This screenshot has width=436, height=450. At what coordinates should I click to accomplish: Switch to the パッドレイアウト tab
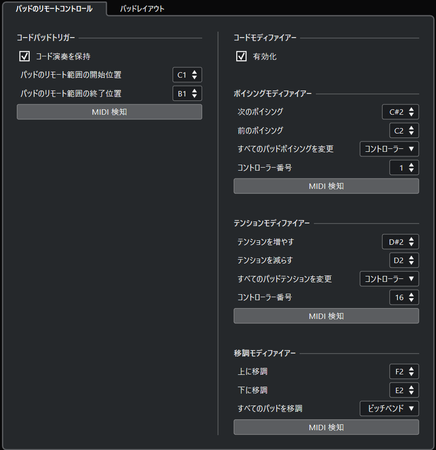coord(142,9)
